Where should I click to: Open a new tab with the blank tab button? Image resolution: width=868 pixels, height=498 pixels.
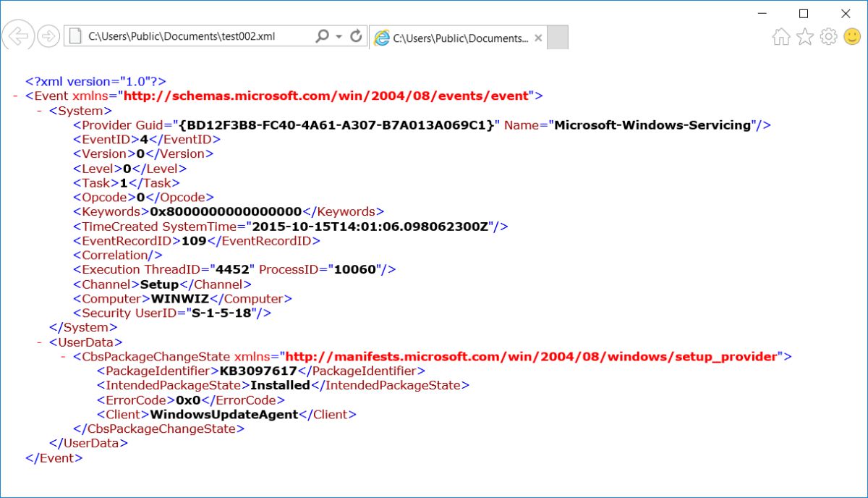(x=558, y=38)
